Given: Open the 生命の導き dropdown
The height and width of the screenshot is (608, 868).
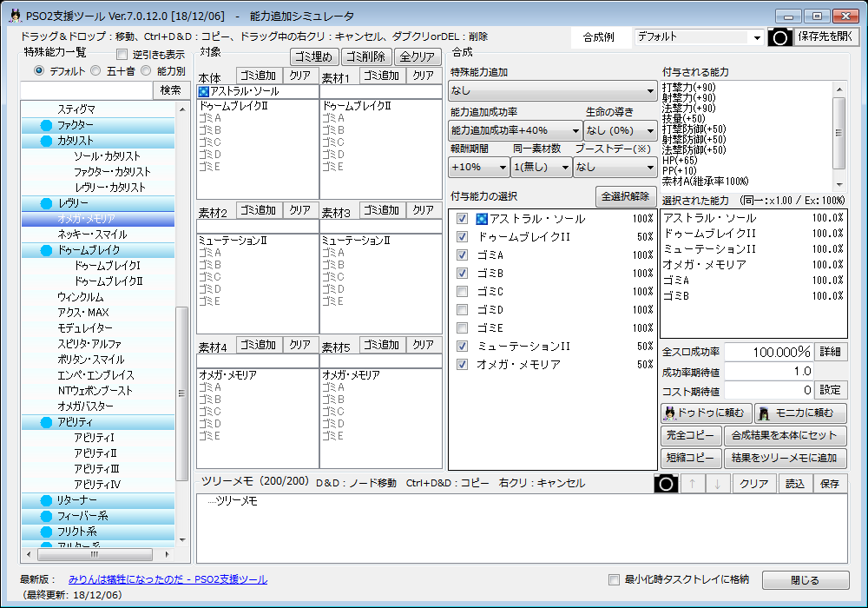Looking at the screenshot, I should [x=620, y=130].
